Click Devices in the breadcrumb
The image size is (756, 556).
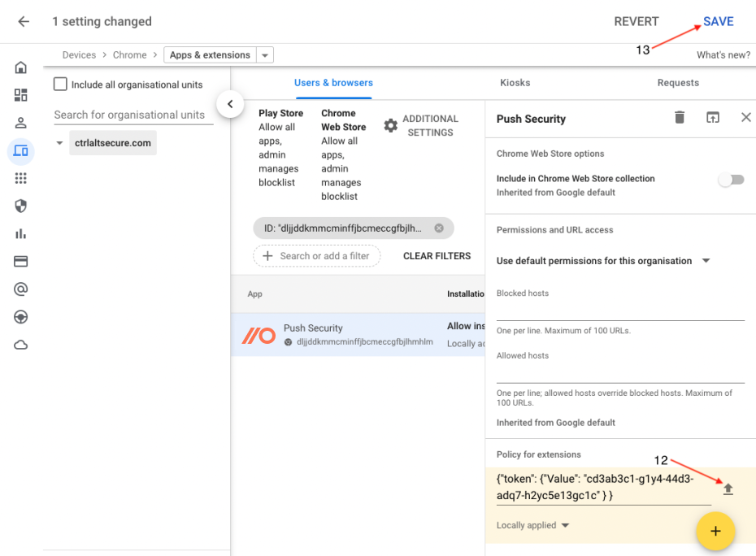(79, 55)
